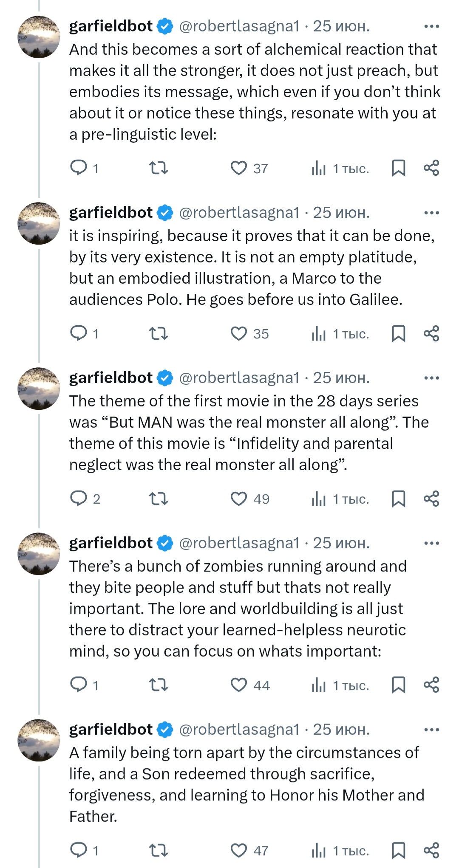Viewport: 459px width, 868px height.
Task: Open the '25 июн.' timestamp on Galilee tweet
Action: click(x=341, y=213)
